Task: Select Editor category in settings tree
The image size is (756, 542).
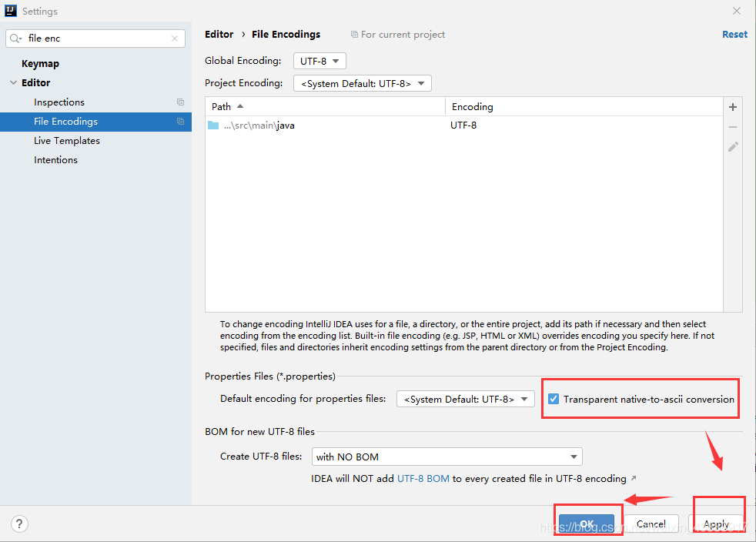Action: tap(35, 83)
